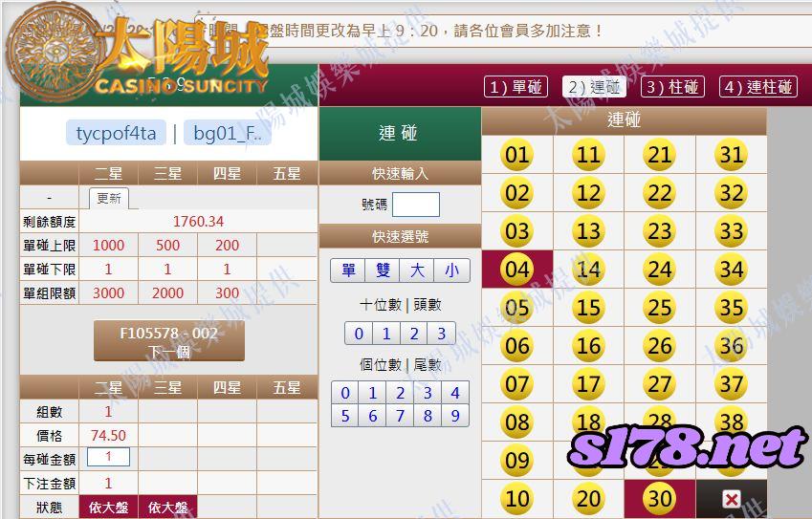Screen dimensions: 812x519
Task: Deselect highlighted number ball 04
Action: 516,270
